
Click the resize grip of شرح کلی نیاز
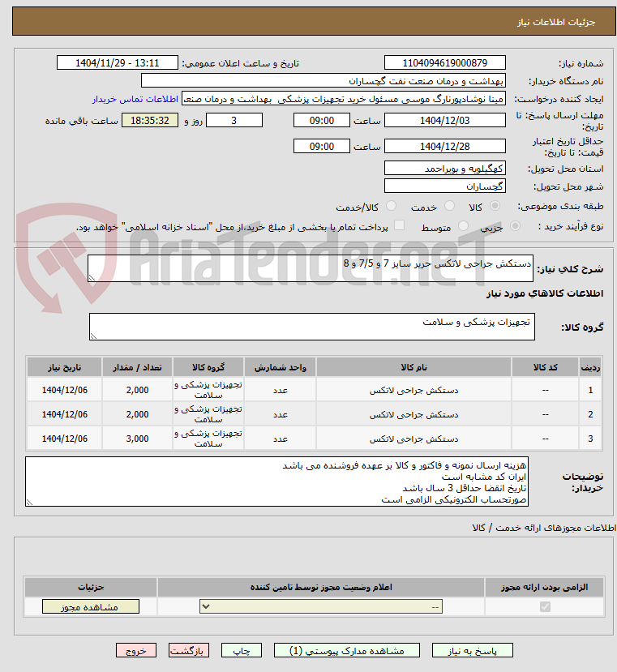(x=92, y=278)
